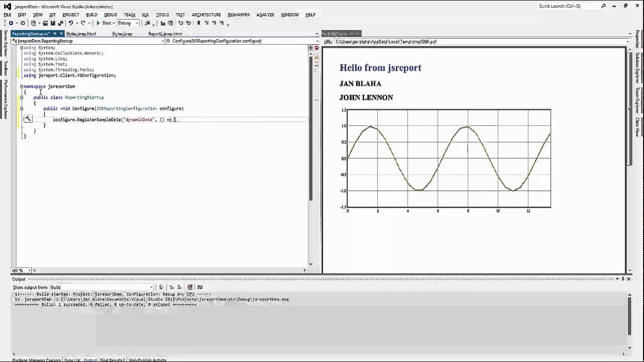
Task: Switch to the Styles.jsrep.html tab
Action: tap(82, 34)
